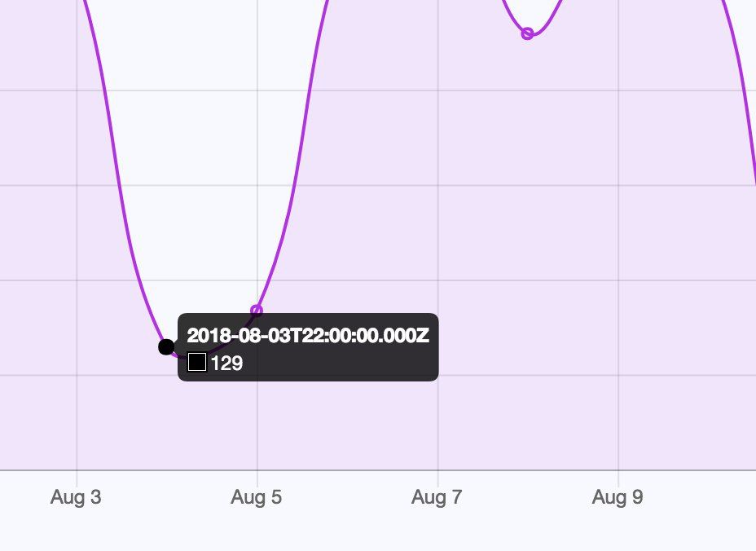Click the purple curve descending after Aug 3
The image size is (756, 551).
[x=117, y=169]
